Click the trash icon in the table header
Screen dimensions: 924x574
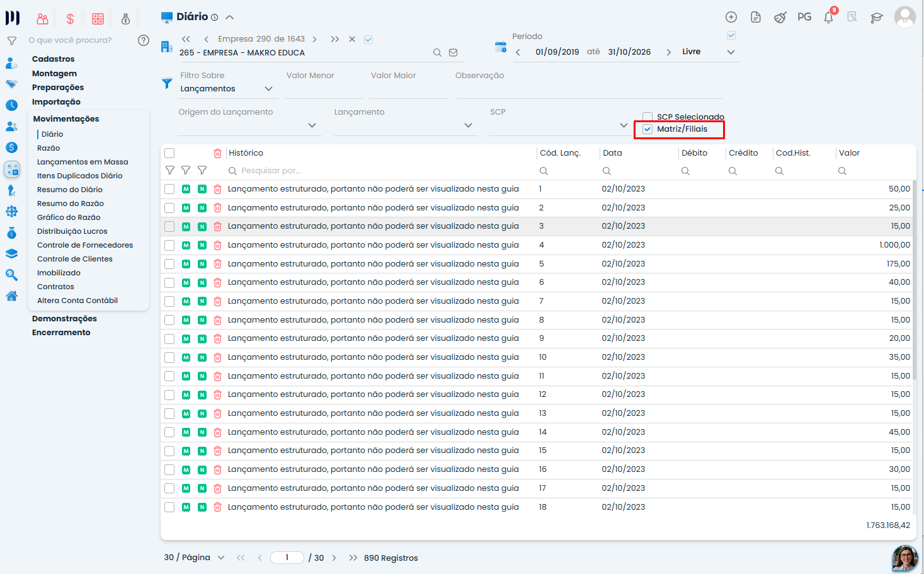[x=217, y=153]
